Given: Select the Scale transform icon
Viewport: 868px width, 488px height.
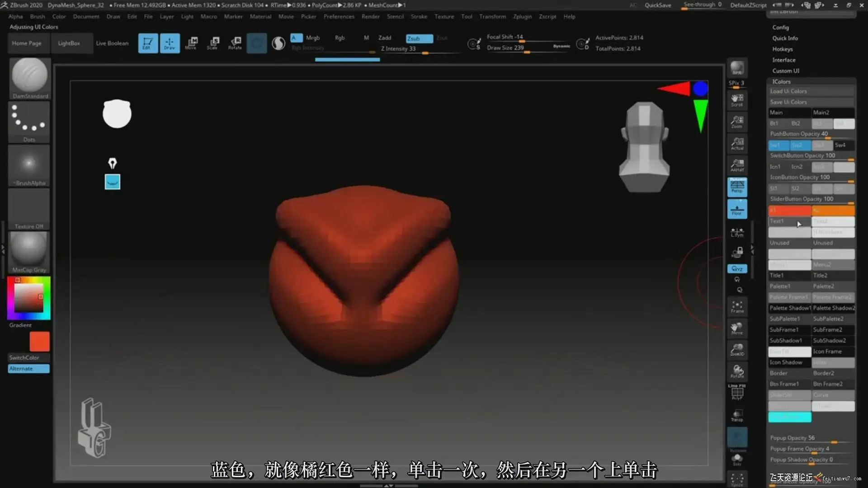Looking at the screenshot, I should (213, 43).
